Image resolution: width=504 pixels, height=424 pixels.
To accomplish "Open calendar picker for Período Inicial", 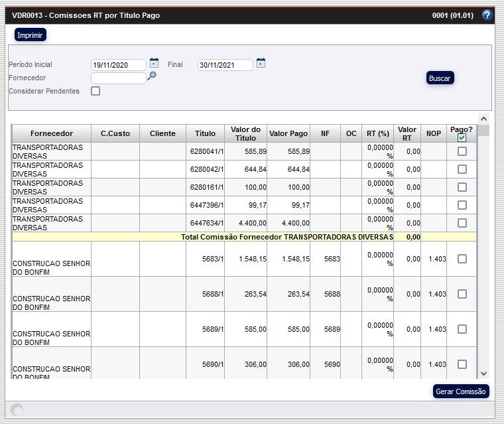I will 154,64.
